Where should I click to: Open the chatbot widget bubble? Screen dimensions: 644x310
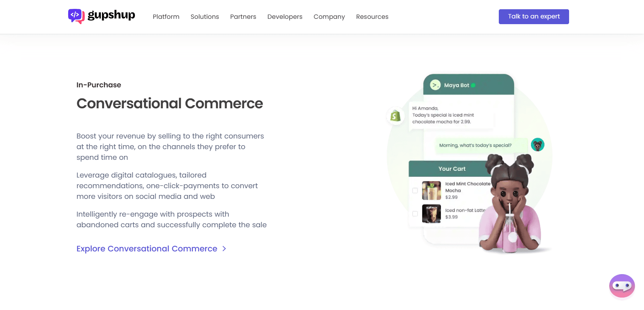(x=622, y=285)
